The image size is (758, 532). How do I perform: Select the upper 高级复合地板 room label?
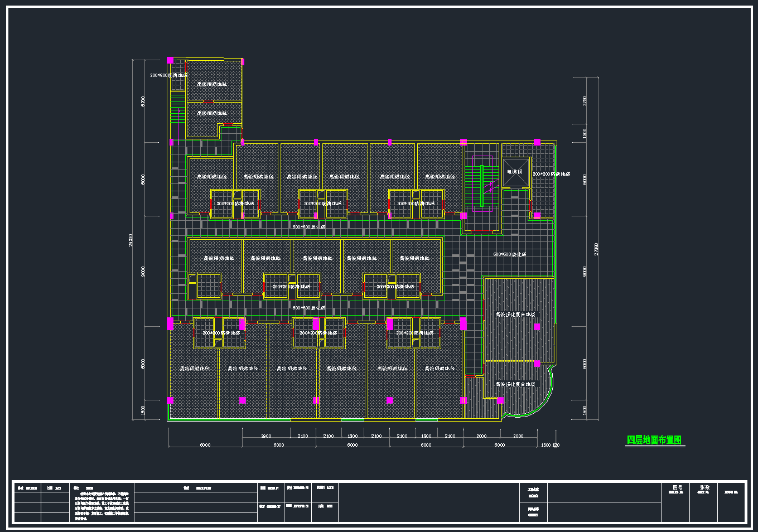(x=515, y=315)
